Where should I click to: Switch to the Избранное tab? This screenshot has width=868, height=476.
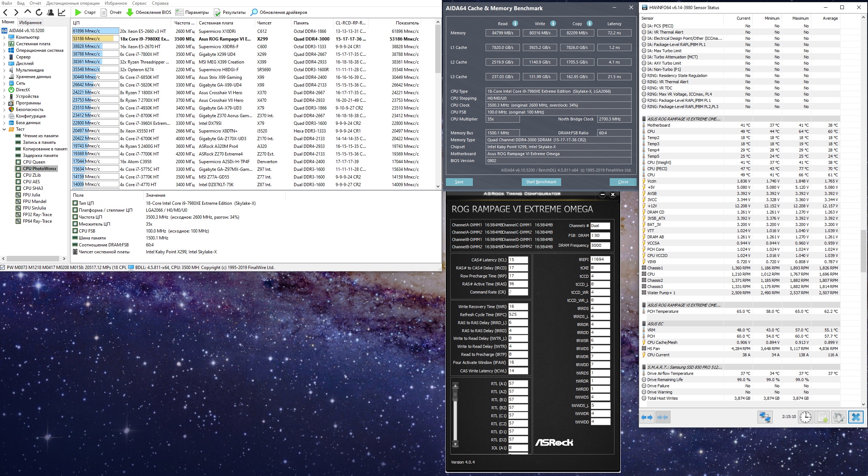30,22
